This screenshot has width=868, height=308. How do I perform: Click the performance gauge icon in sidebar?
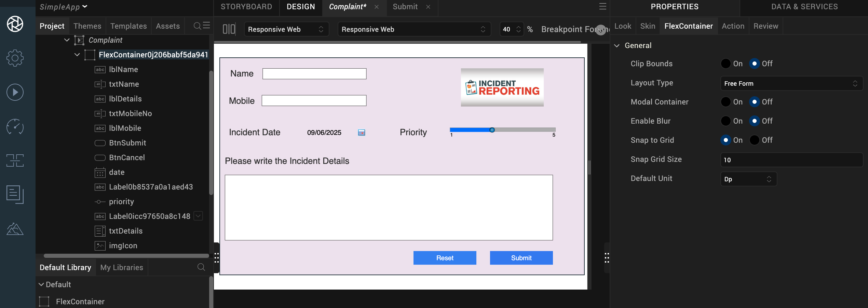(x=15, y=126)
